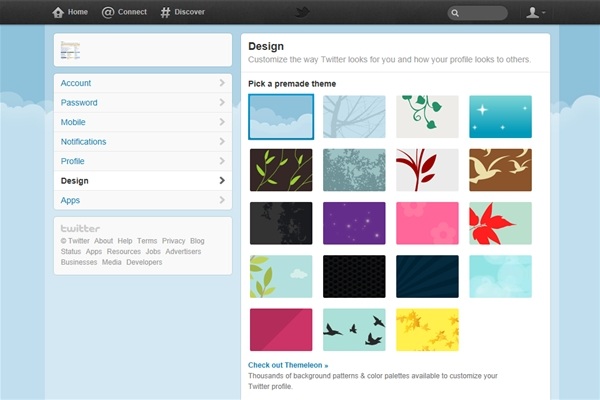600x400 pixels.
Task: Click the chevron on the Password row
Action: click(222, 102)
